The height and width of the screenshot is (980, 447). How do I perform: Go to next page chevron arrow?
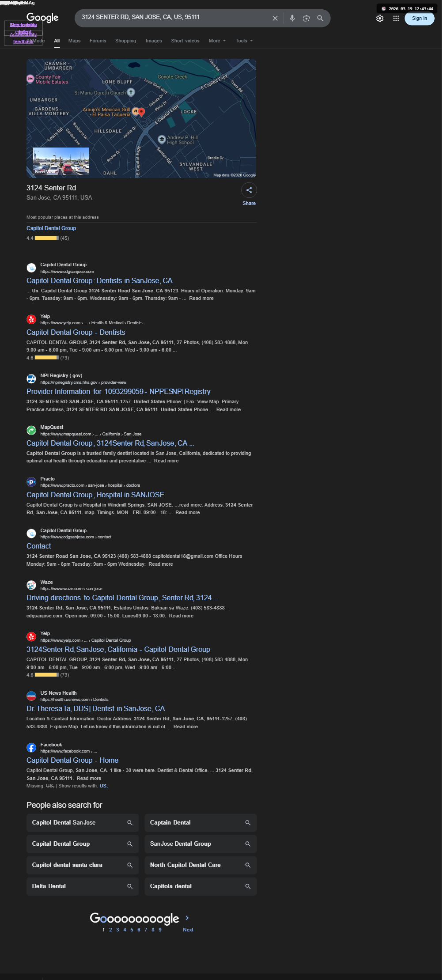pos(187,918)
